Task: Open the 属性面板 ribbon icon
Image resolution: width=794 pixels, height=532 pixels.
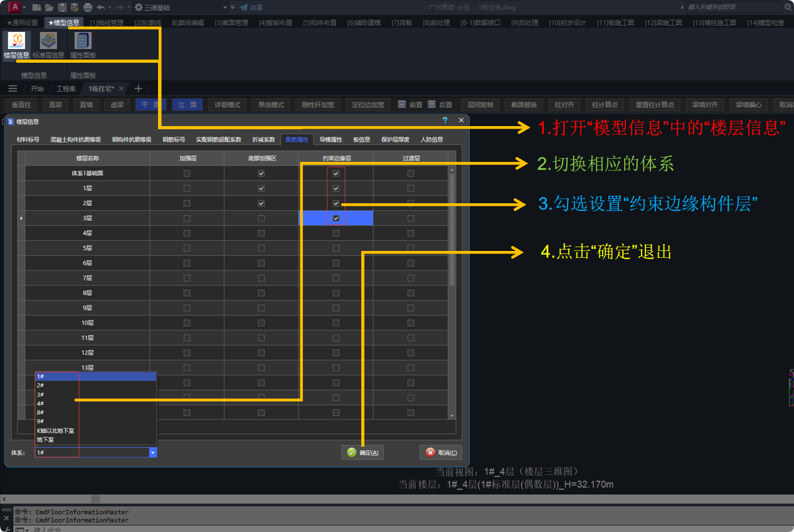Action: (x=83, y=45)
